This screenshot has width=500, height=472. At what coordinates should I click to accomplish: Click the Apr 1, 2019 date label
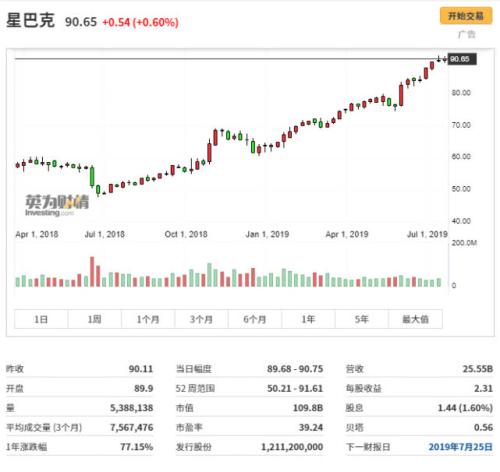[x=347, y=234]
